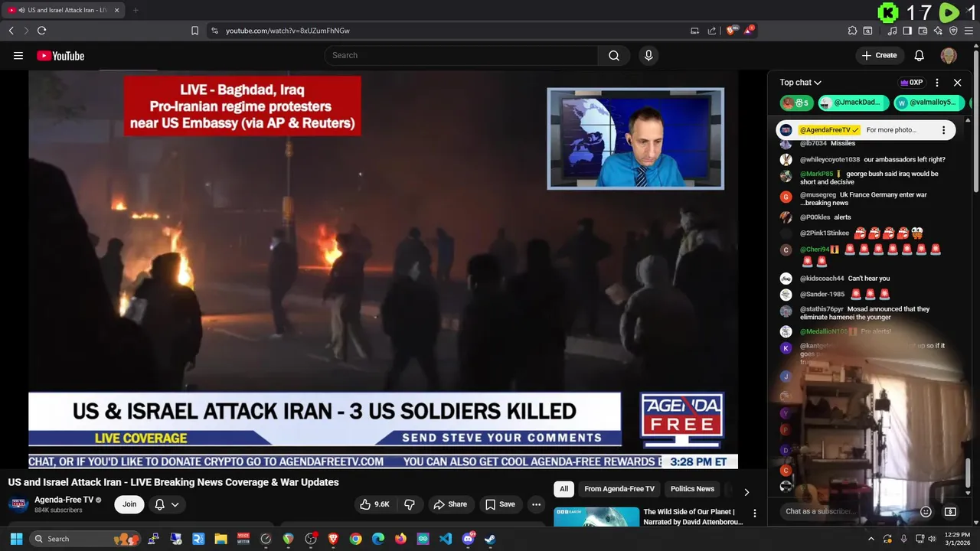Bookmark this page in address bar
Screen dimensions: 980x551
tap(194, 31)
